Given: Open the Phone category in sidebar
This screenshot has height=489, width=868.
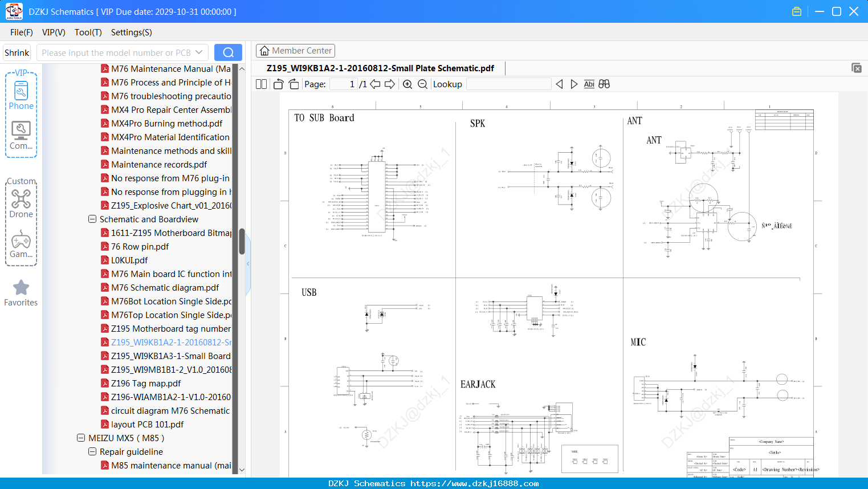Looking at the screenshot, I should 21,95.
